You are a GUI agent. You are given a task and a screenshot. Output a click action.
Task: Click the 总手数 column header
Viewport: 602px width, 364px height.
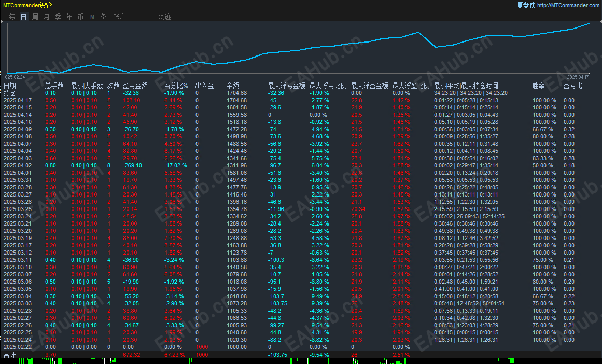[x=54, y=86]
